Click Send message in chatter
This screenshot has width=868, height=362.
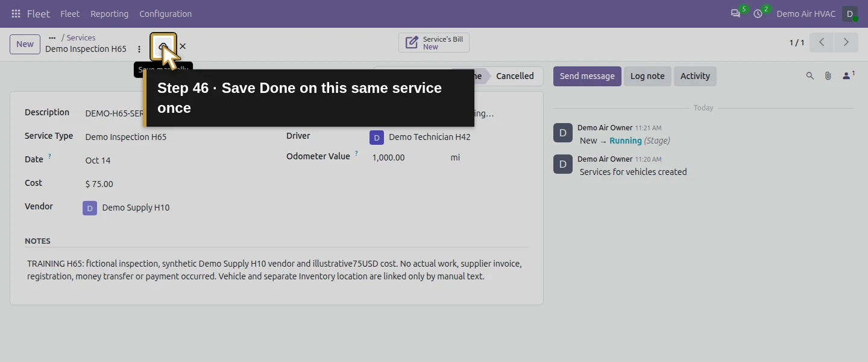[x=587, y=76]
